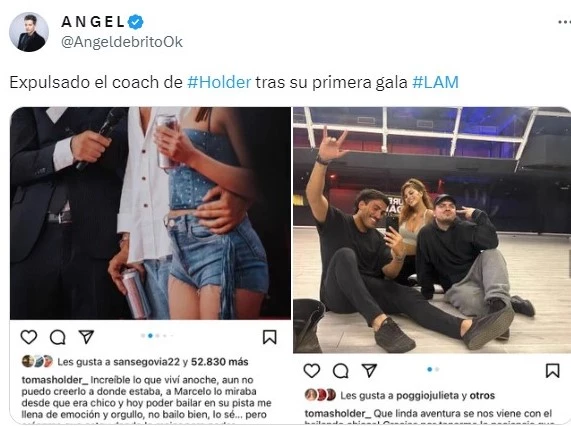Viewport: 571px width, 426px height.
Task: Open the tweet's three-dot more menu
Action: point(564,22)
